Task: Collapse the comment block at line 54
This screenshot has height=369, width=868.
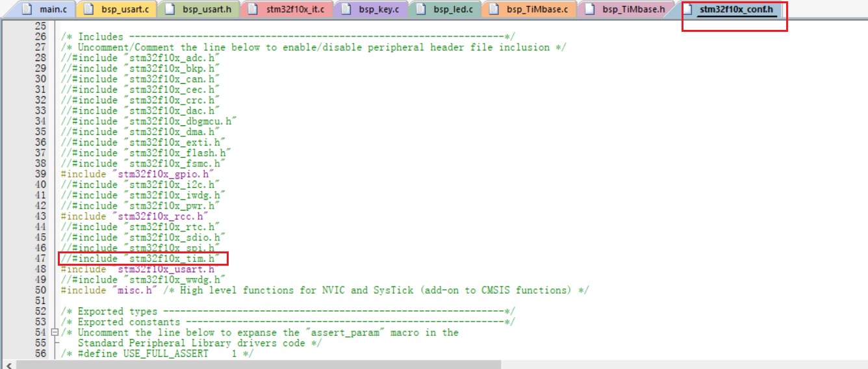Action: 55,333
